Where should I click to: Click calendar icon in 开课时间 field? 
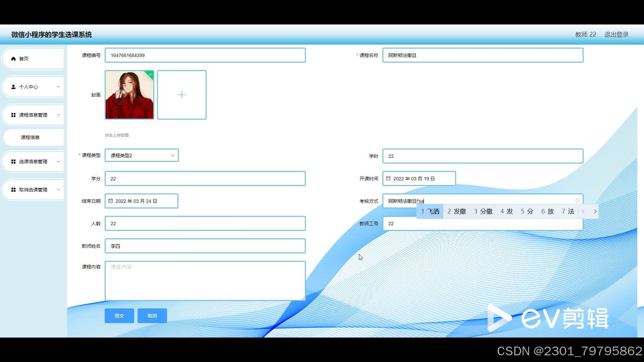pyautogui.click(x=388, y=179)
